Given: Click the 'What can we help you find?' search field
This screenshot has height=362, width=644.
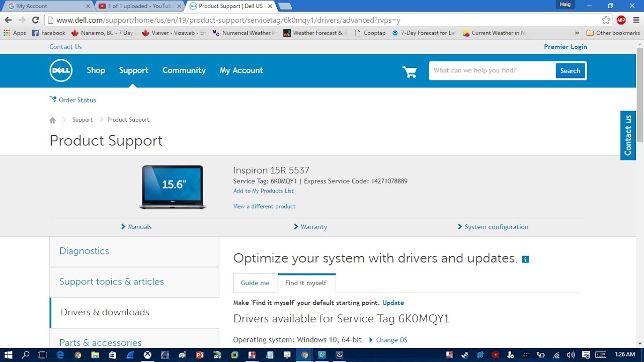Looking at the screenshot, I should (x=492, y=71).
